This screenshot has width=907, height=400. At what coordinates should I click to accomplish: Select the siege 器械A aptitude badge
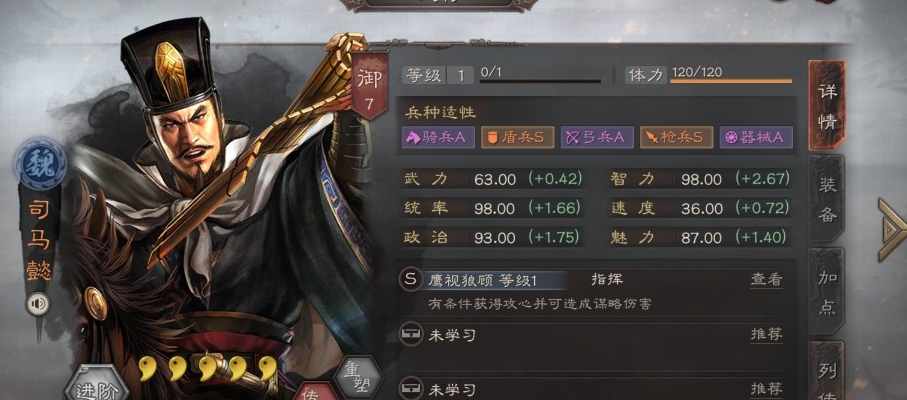click(756, 137)
